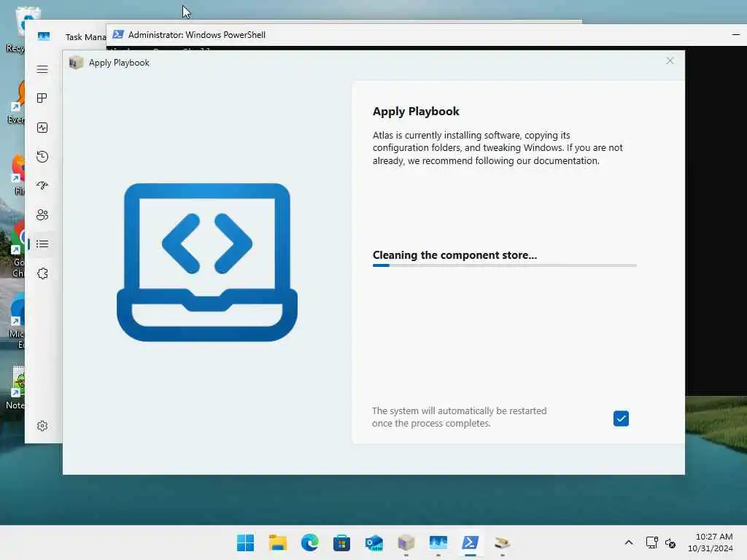Open the network status tray icon
Viewport: 747px width, 560px height.
pos(651,542)
